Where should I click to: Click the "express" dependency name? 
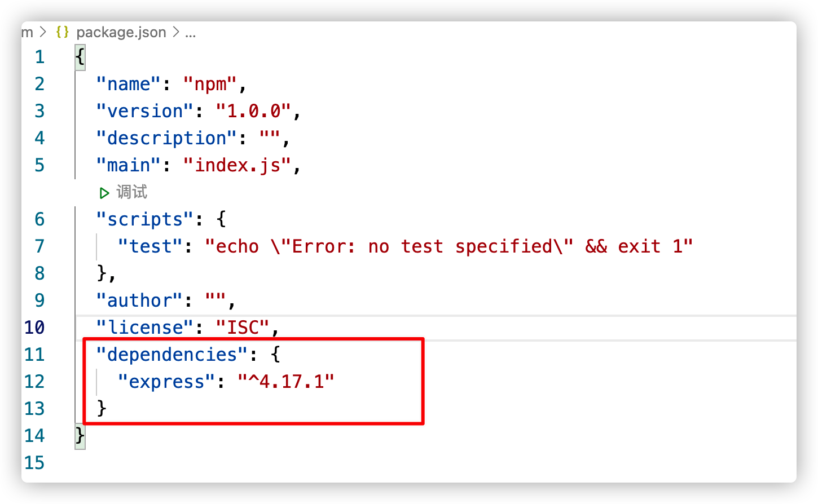click(x=167, y=382)
